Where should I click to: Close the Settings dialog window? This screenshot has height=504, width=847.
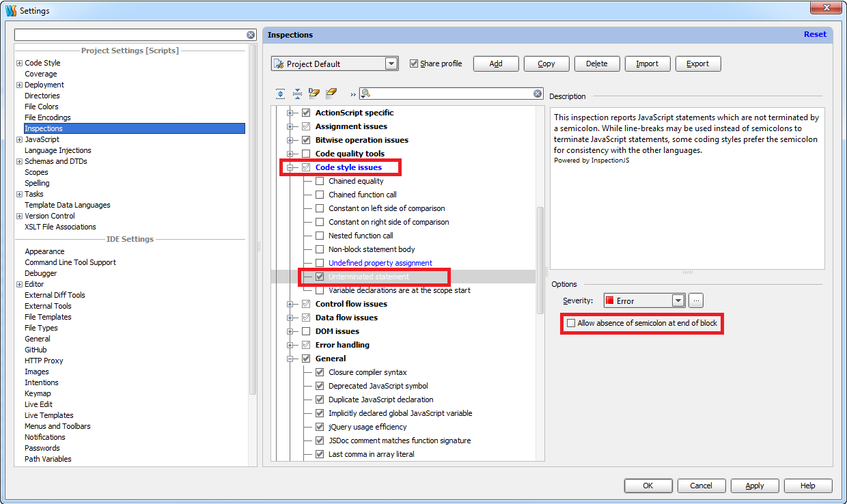(x=825, y=8)
